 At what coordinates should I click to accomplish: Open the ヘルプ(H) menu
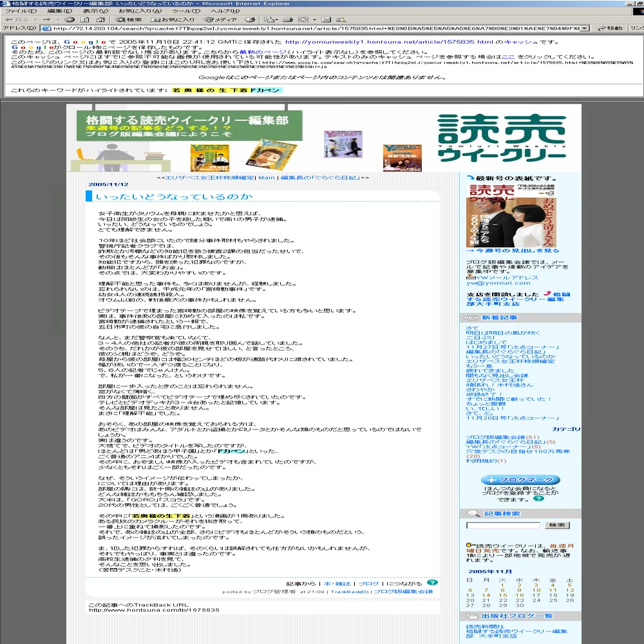tap(225, 11)
